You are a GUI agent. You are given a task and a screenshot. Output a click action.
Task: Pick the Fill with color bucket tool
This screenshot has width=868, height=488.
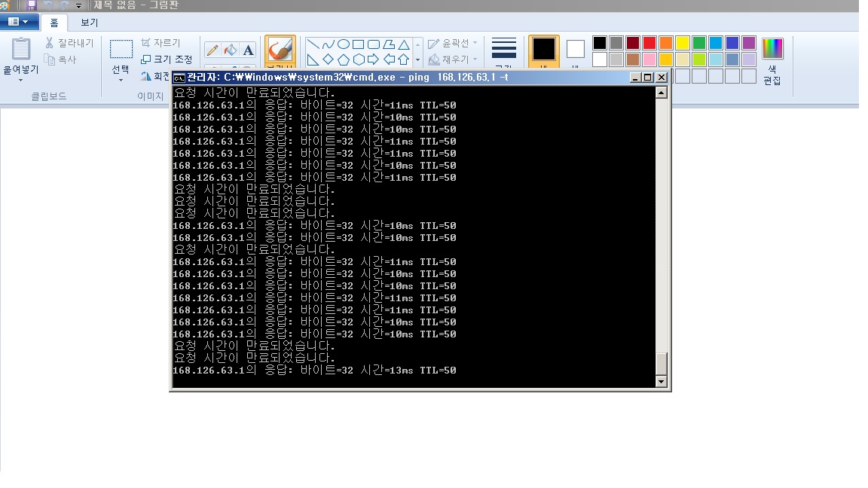(x=231, y=50)
